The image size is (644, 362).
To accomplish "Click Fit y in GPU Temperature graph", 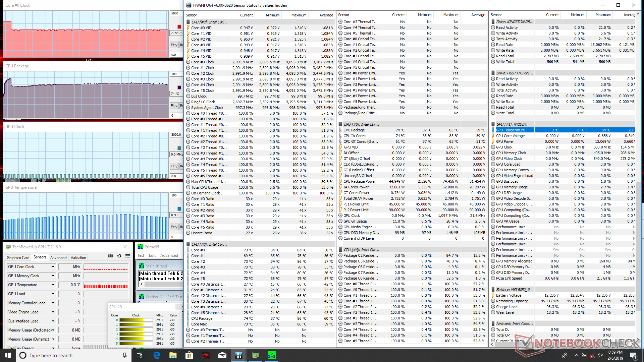I will point(174,227).
